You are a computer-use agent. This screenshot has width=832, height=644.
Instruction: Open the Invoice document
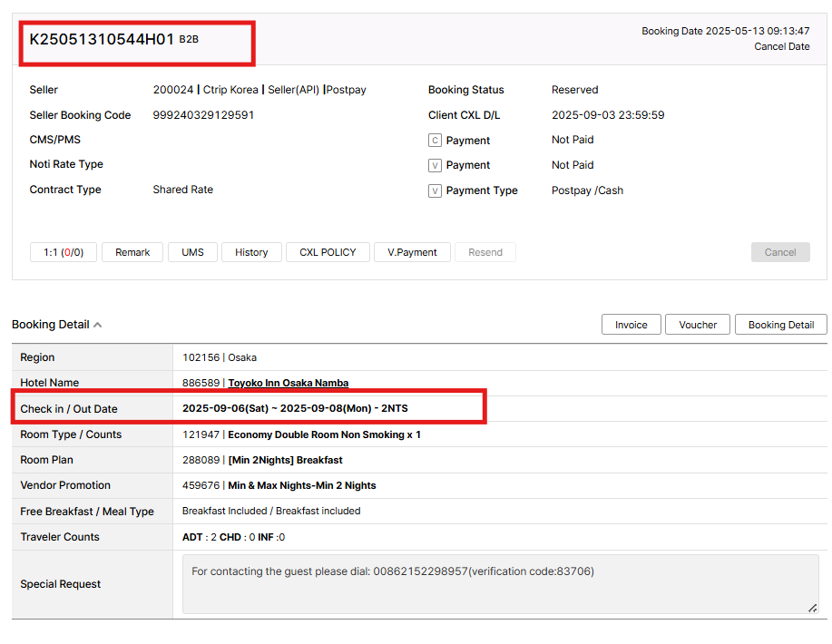[631, 325]
